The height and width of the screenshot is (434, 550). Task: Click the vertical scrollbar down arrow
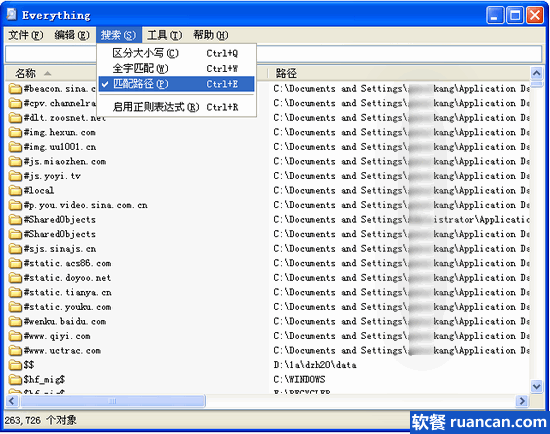[536, 387]
